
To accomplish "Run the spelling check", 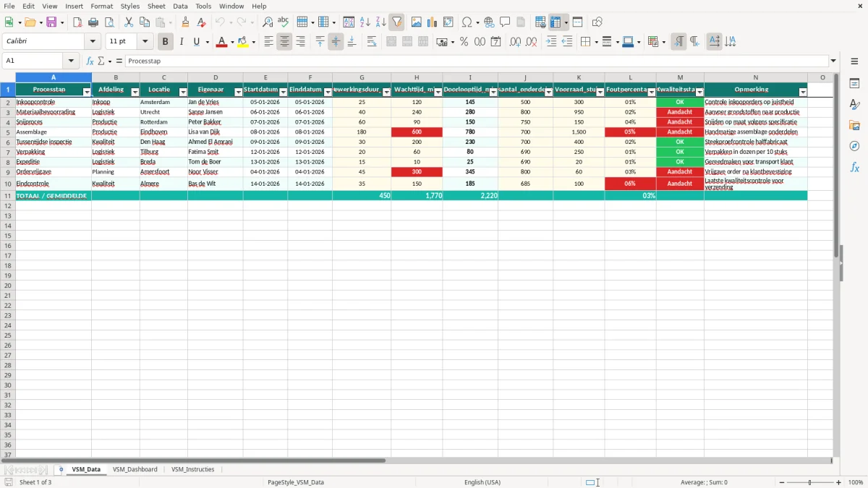I will pyautogui.click(x=284, y=22).
